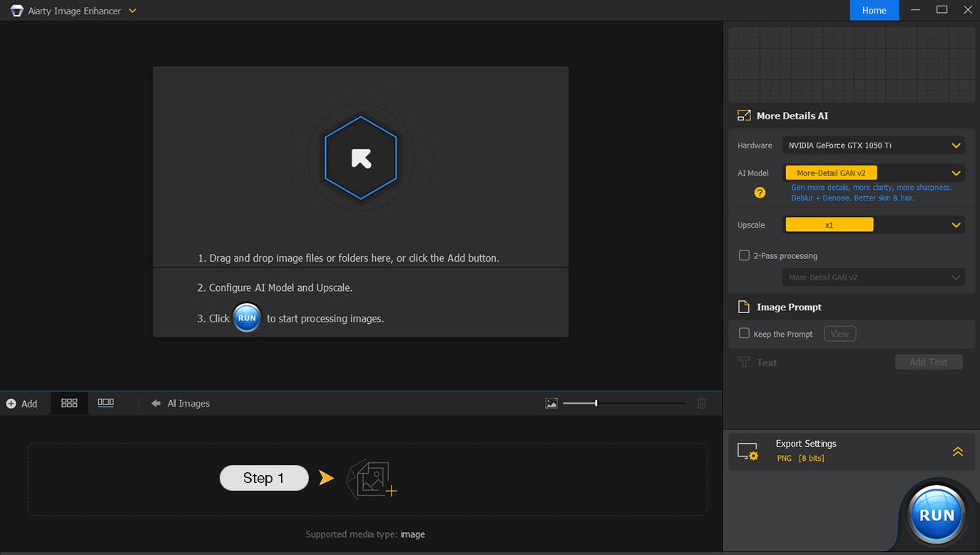Image resolution: width=980 pixels, height=555 pixels.
Task: Switch to the Home tab
Action: pyautogui.click(x=874, y=10)
